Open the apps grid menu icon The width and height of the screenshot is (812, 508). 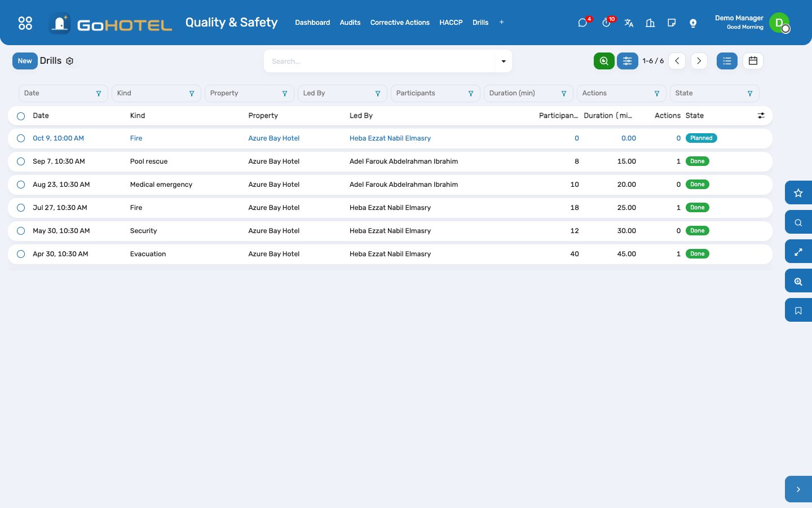click(25, 23)
